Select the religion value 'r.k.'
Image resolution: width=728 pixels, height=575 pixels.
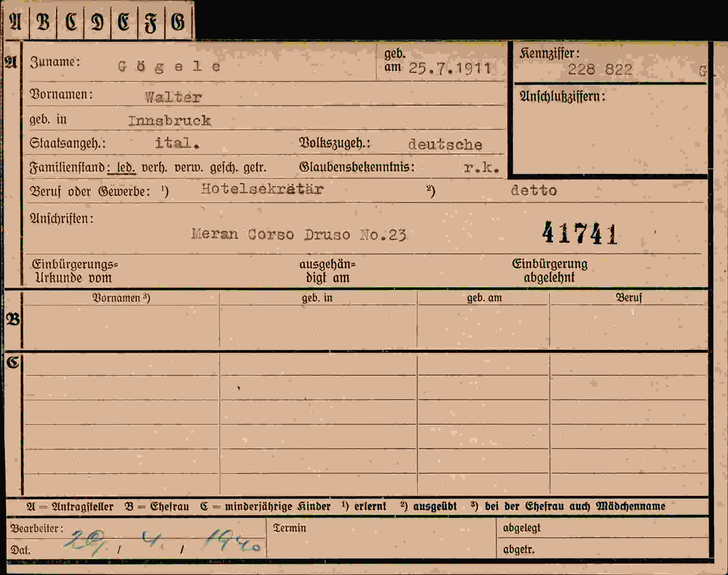tap(481, 167)
